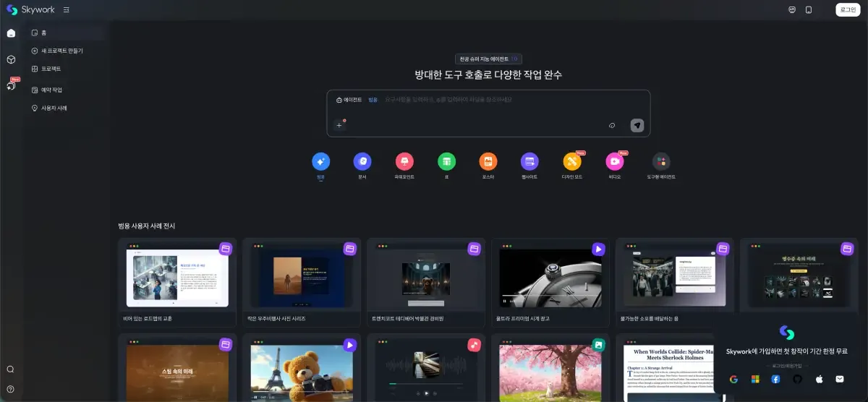Select the 홈 sidebar item
Screen dimensions: 868x402
(x=65, y=33)
